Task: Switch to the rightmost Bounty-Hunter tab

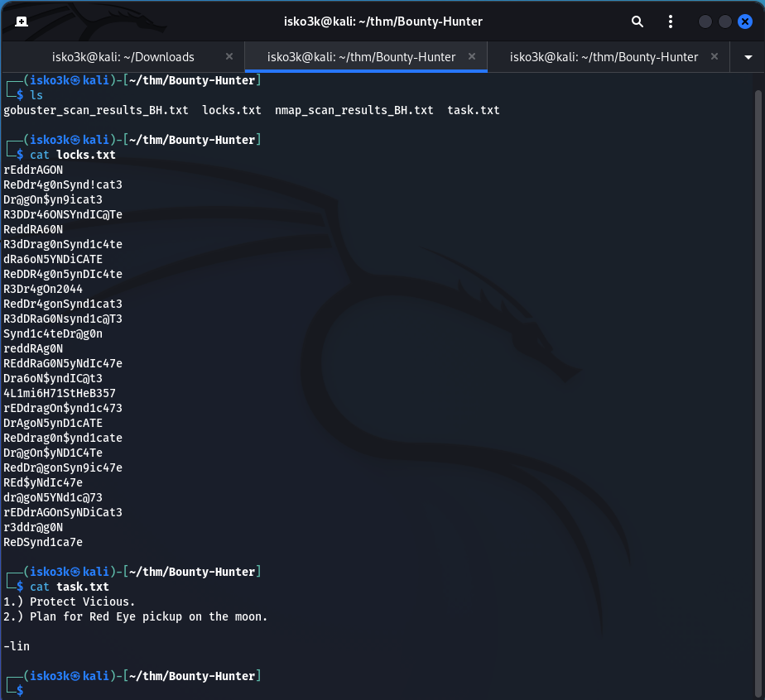Action: tap(604, 57)
